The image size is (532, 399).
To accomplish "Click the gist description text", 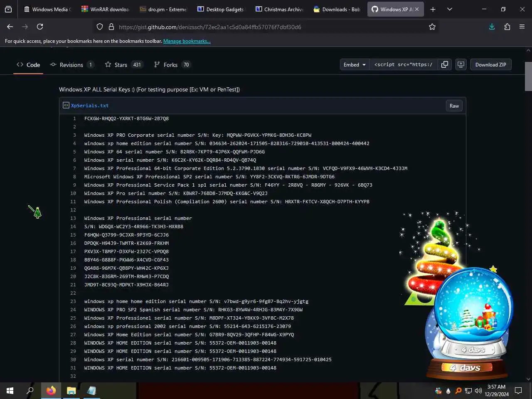I will [149, 89].
